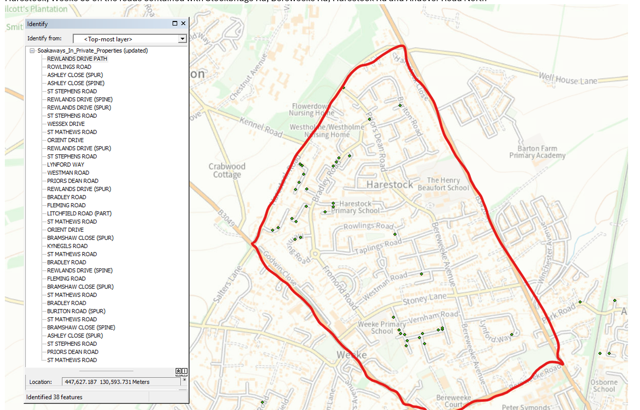Select WESTMAN ROAD feature
The height and width of the screenshot is (410, 640).
click(x=68, y=173)
